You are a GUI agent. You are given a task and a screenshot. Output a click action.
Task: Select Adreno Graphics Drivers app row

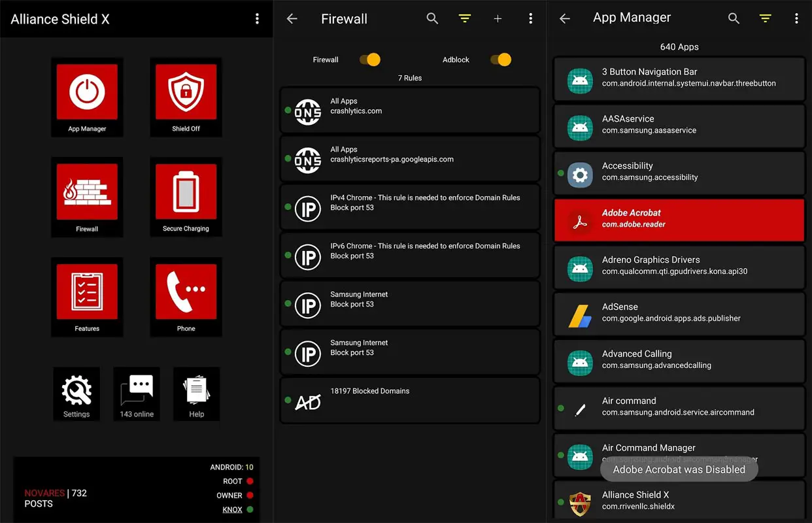(x=679, y=267)
